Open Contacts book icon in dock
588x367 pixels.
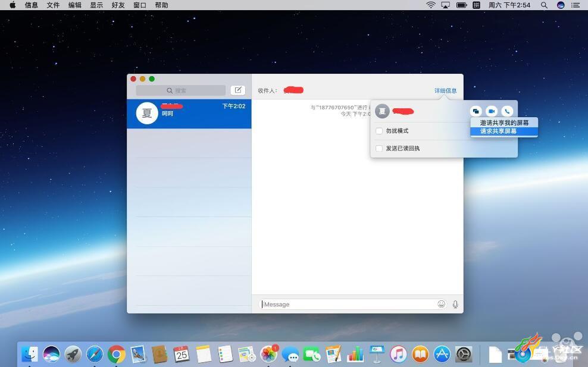159,354
